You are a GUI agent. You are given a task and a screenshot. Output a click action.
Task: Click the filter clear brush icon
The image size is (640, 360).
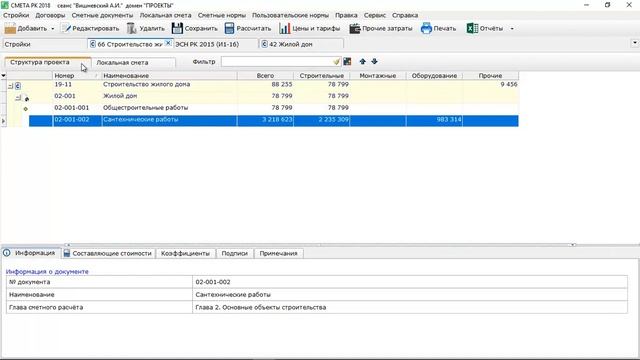click(x=336, y=62)
